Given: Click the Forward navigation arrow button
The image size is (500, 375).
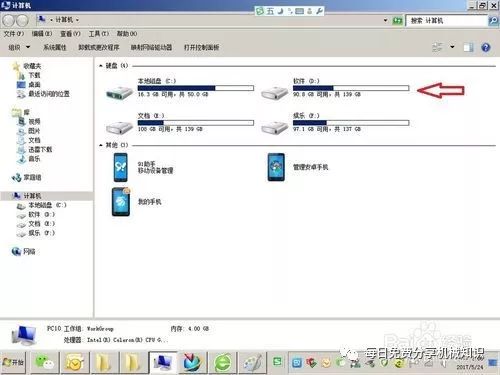Looking at the screenshot, I should coord(22,21).
